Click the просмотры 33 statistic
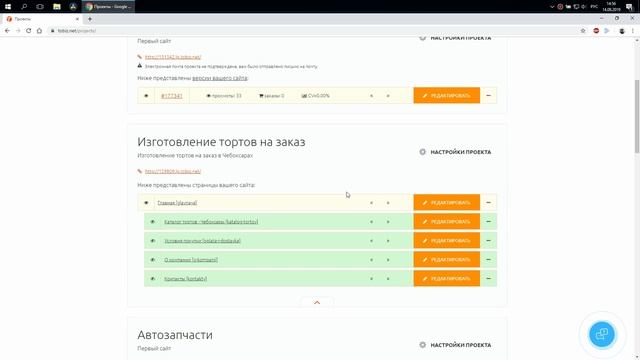The image size is (640, 360). click(x=224, y=96)
